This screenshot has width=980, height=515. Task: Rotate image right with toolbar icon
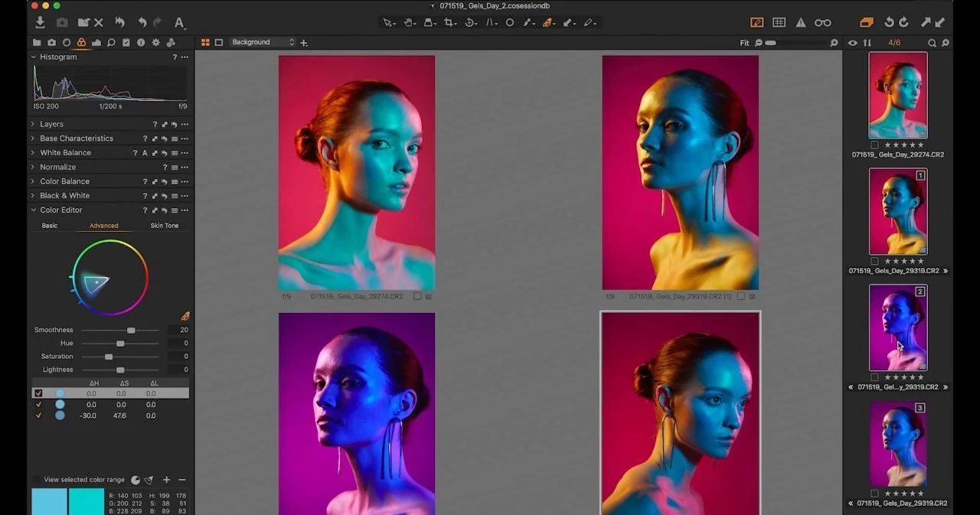[x=904, y=23]
